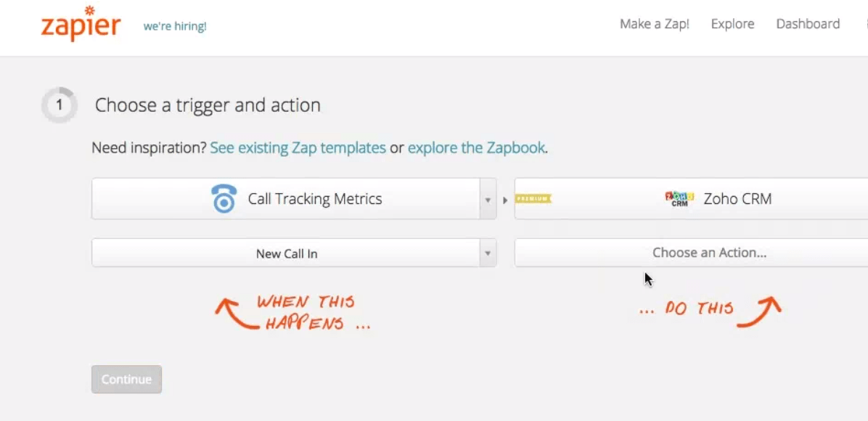The height and width of the screenshot is (421, 868).
Task: Click the small arrow between trigger and action apps
Action: (x=505, y=200)
